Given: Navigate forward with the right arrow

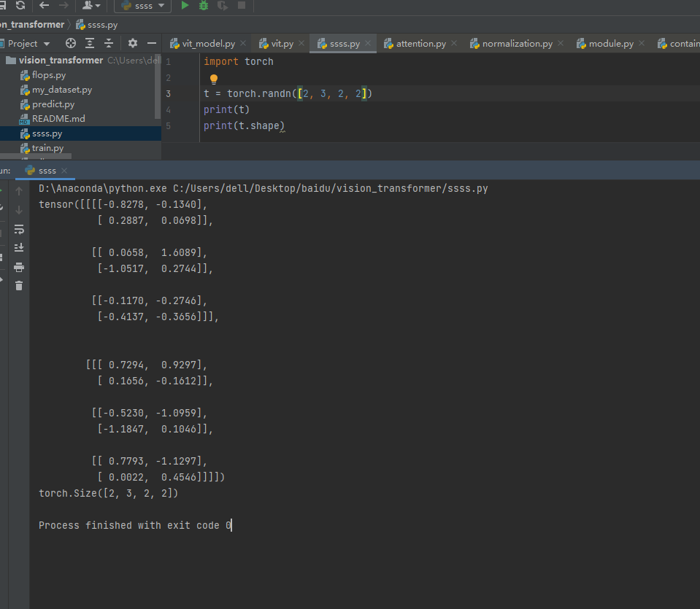Looking at the screenshot, I should pyautogui.click(x=64, y=5).
